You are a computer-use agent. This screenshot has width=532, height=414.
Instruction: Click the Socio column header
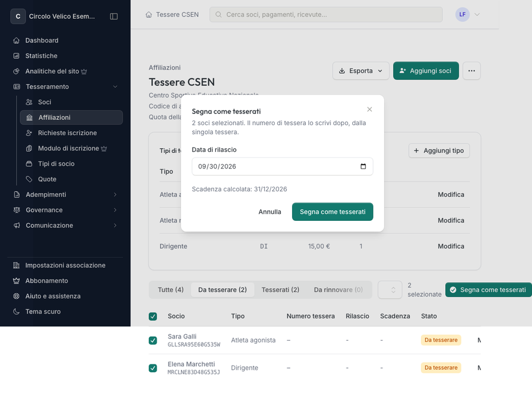pos(176,316)
